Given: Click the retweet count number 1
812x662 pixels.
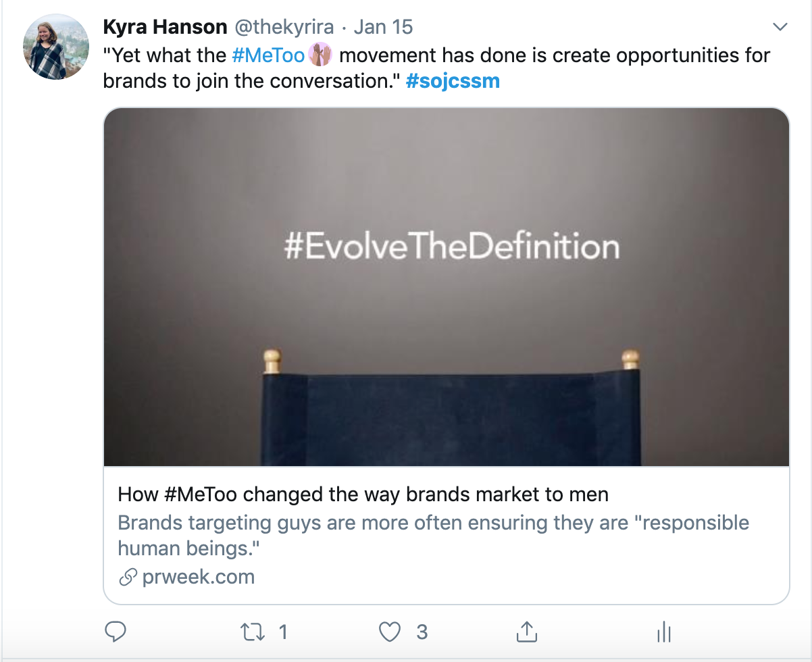Looking at the screenshot, I should pos(283,632).
